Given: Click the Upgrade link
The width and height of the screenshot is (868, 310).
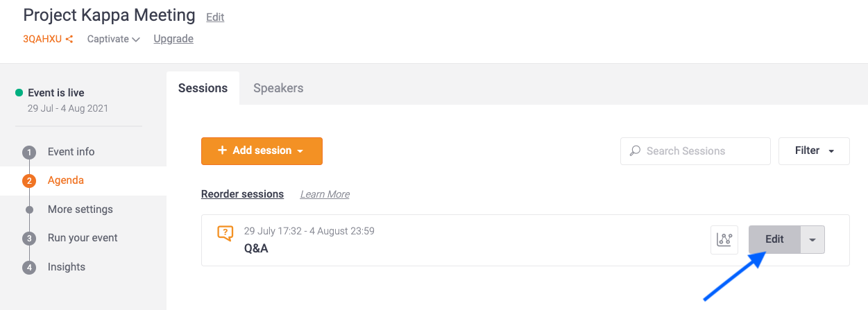Looking at the screenshot, I should [x=173, y=39].
